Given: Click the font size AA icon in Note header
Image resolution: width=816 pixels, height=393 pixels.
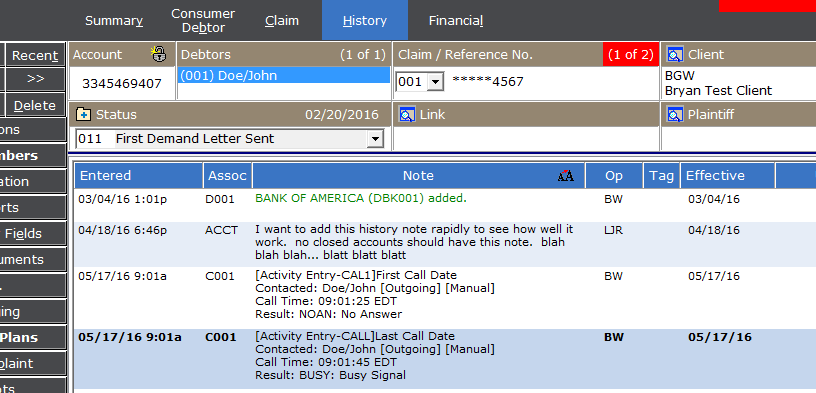Looking at the screenshot, I should click(x=566, y=176).
